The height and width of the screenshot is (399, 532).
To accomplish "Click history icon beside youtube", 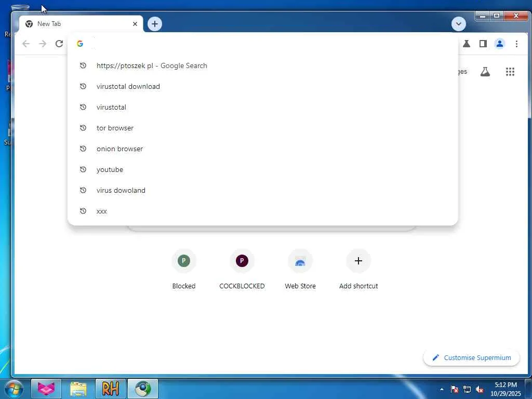I will [x=83, y=169].
